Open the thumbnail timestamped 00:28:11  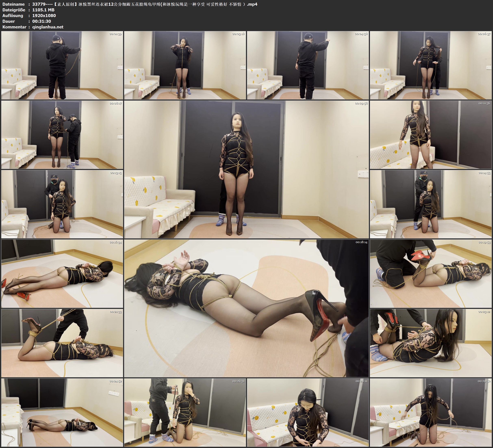[308, 412]
